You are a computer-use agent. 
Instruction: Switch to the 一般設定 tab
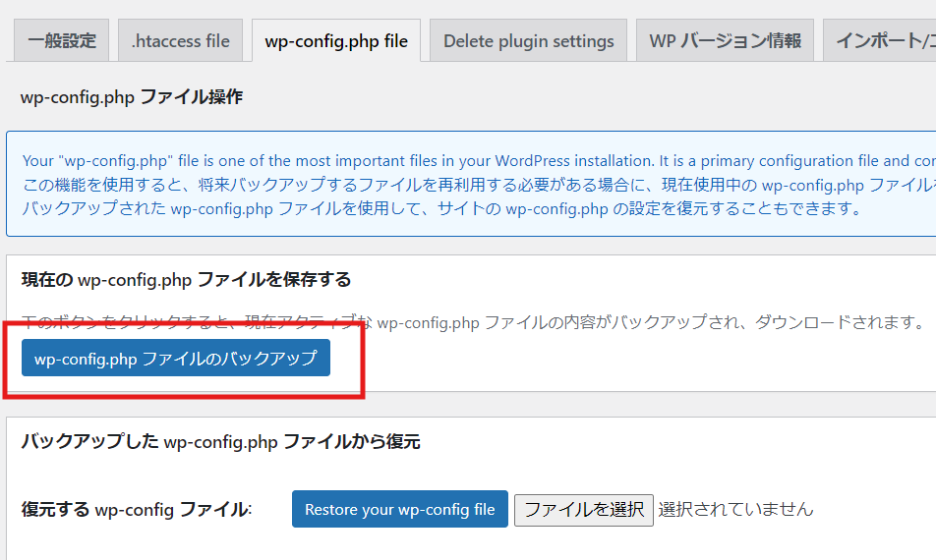(x=62, y=40)
